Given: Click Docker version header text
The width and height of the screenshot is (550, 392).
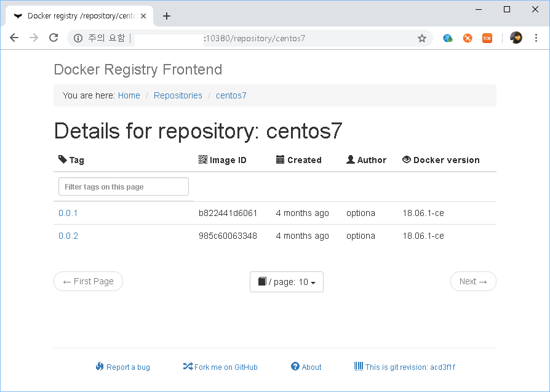Looking at the screenshot, I should click(x=446, y=160).
